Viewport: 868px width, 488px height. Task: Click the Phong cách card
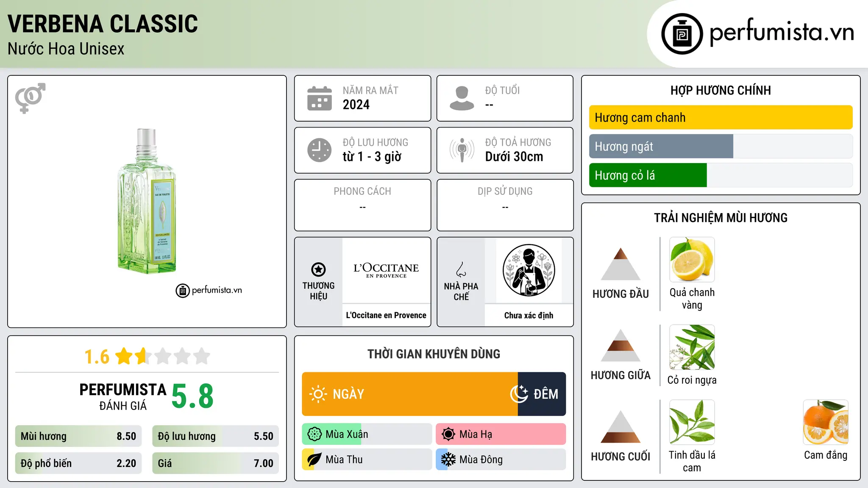point(363,205)
